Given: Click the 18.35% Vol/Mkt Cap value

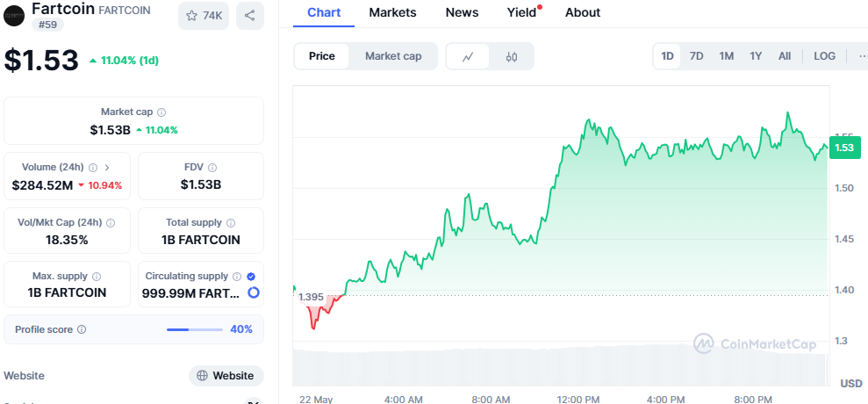Looking at the screenshot, I should pyautogui.click(x=67, y=240).
